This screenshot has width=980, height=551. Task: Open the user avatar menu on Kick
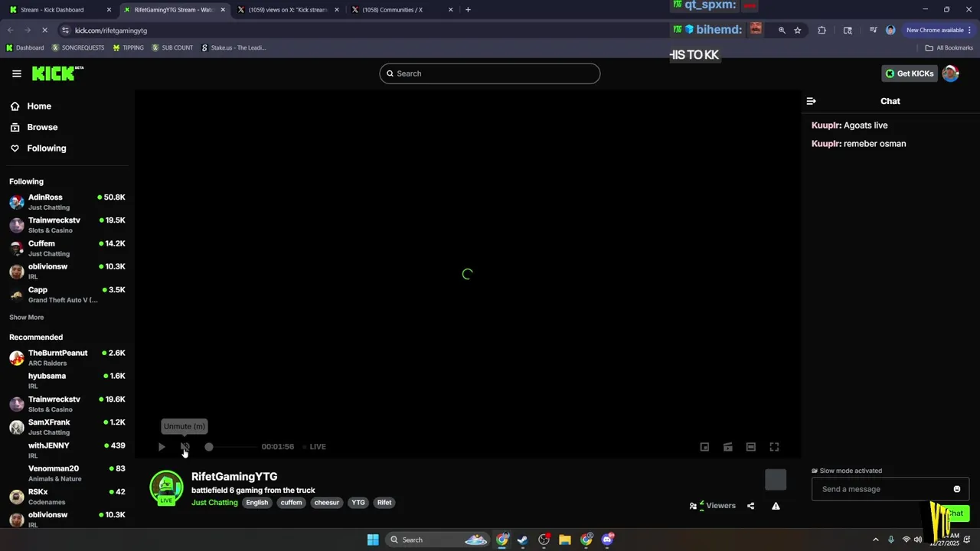point(950,73)
